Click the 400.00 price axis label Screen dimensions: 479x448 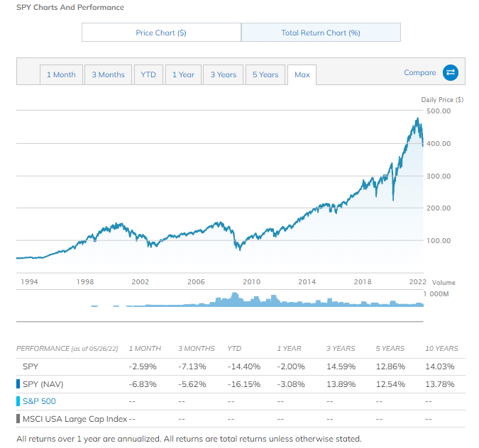coord(439,144)
